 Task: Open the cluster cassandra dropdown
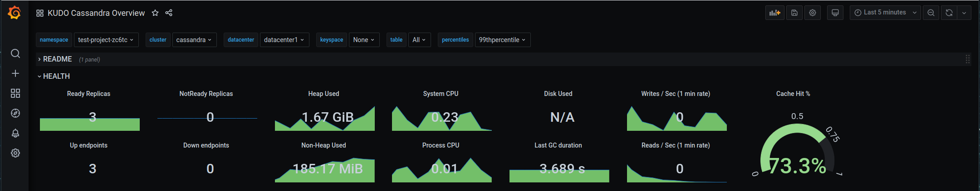point(194,40)
